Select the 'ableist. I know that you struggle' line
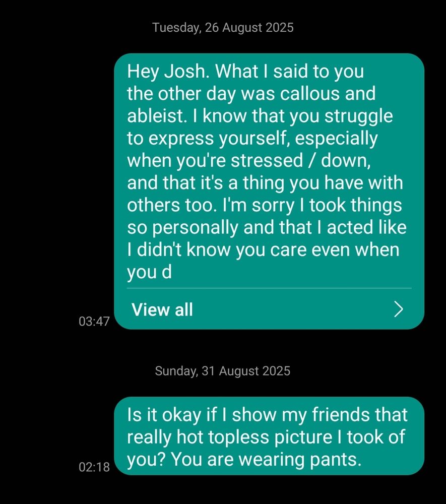Image resolution: width=446 pixels, height=504 pixels. [260, 116]
